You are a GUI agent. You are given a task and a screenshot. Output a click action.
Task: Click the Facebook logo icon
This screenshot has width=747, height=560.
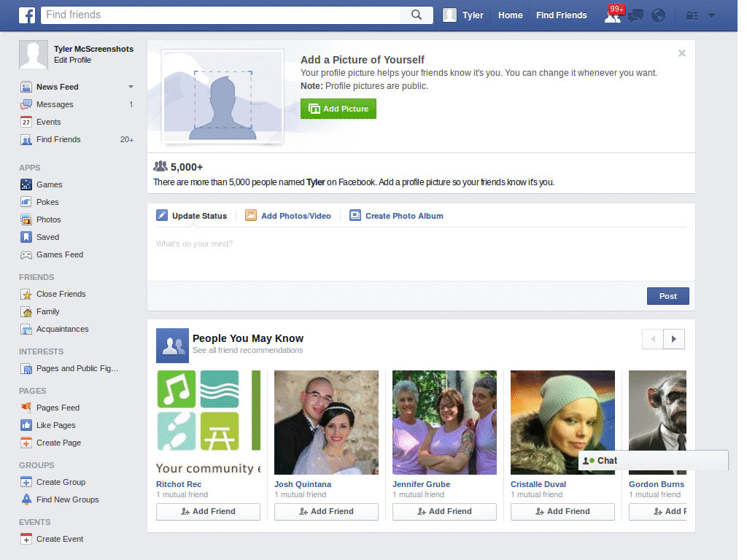click(x=27, y=15)
